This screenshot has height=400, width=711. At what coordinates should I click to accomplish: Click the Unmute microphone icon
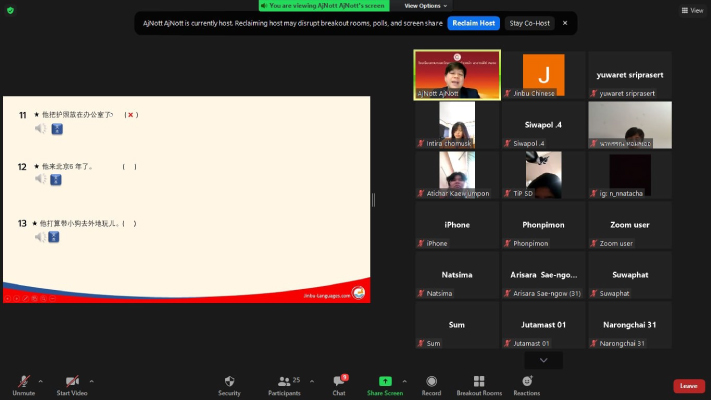[21, 381]
